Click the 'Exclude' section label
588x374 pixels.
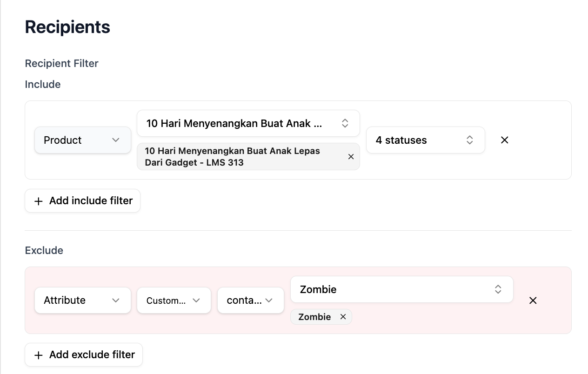coord(44,250)
